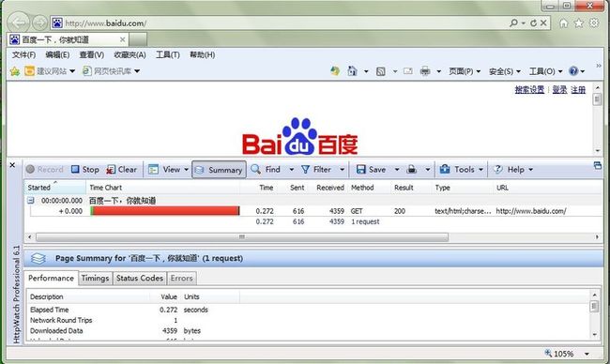Collapse the 00:00:00.000 page group

tap(30, 201)
